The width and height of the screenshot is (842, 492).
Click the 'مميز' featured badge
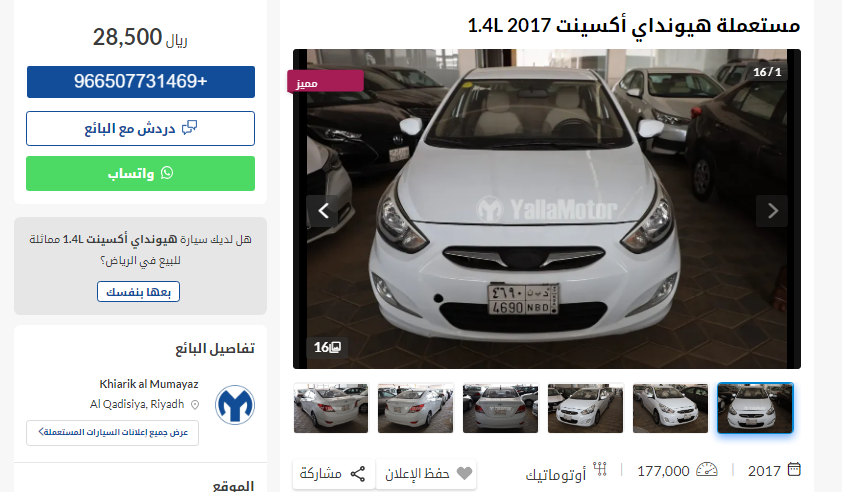click(x=325, y=82)
